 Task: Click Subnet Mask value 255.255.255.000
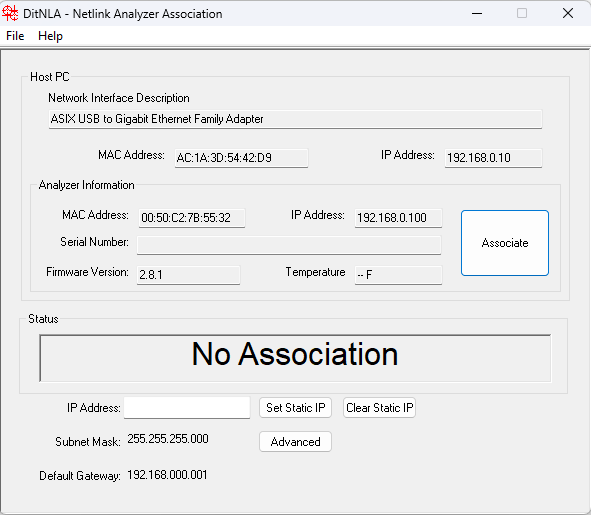[168, 439]
